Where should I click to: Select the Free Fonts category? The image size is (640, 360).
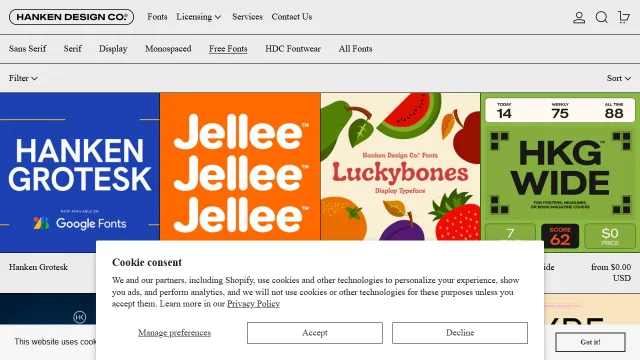pyautogui.click(x=228, y=49)
